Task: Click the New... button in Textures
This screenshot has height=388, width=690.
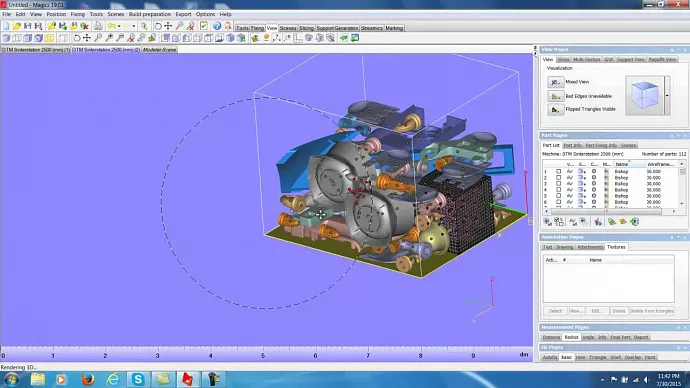Action: tap(576, 311)
